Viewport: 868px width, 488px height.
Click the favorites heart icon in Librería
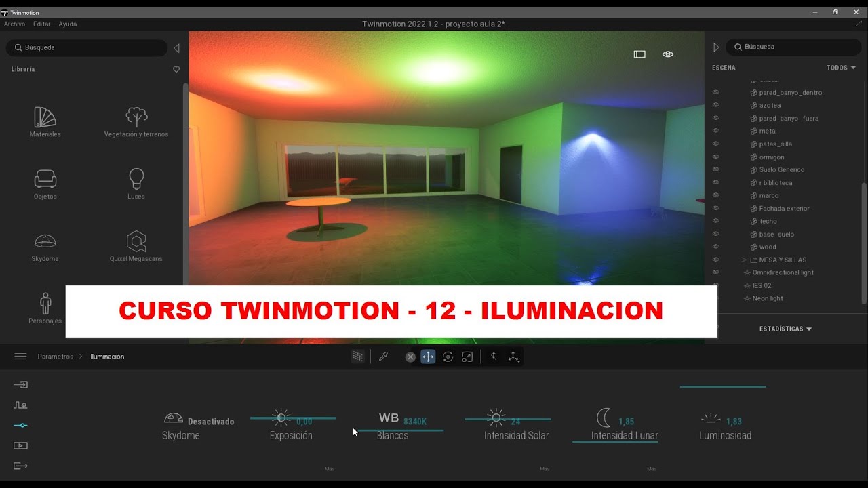[176, 69]
